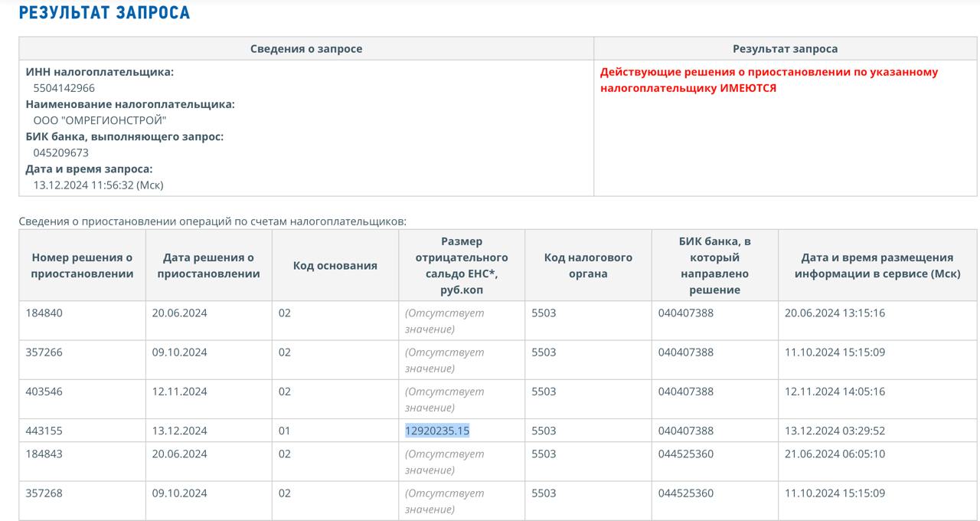Viewport: 980px width, 521px height.
Task: Click the label БИК банка, выполняющего запрос
Action: tap(124, 136)
